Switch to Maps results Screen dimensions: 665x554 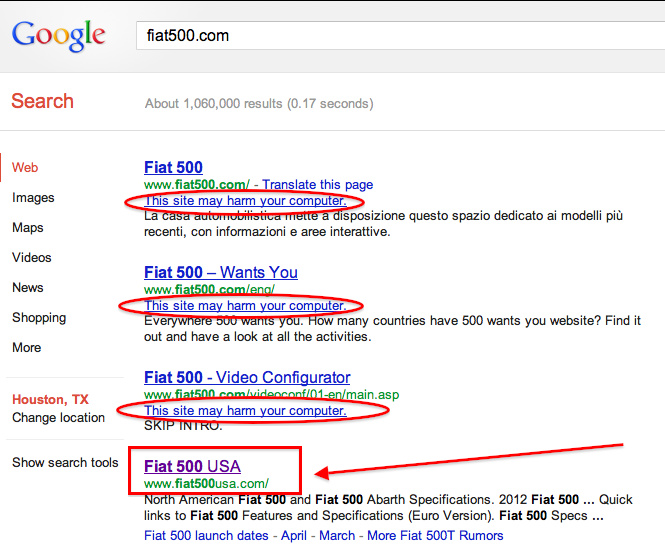[28, 228]
